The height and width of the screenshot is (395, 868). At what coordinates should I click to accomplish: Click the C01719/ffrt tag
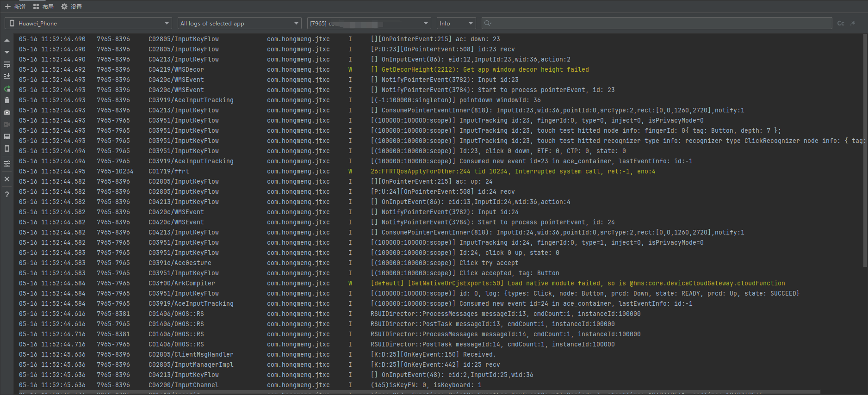click(168, 171)
